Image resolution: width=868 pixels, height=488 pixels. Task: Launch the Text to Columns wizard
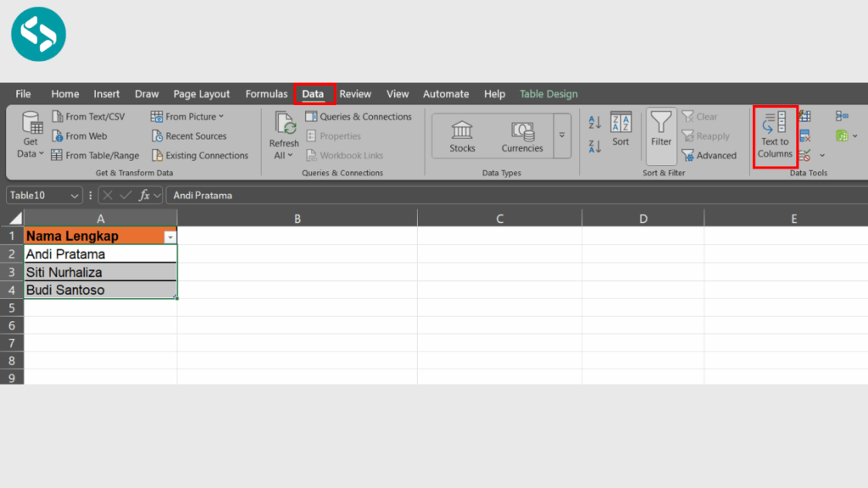(774, 136)
